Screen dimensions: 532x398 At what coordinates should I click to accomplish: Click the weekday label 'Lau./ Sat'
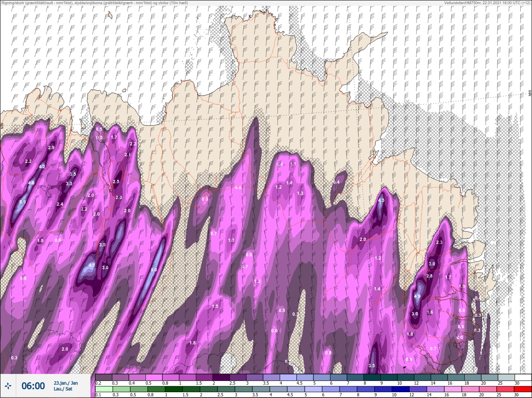62,389
